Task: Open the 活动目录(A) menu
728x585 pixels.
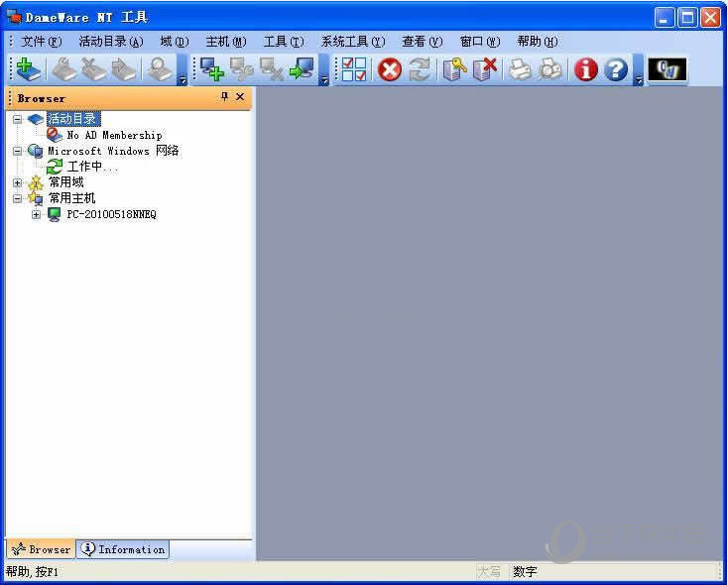Action: [111, 42]
